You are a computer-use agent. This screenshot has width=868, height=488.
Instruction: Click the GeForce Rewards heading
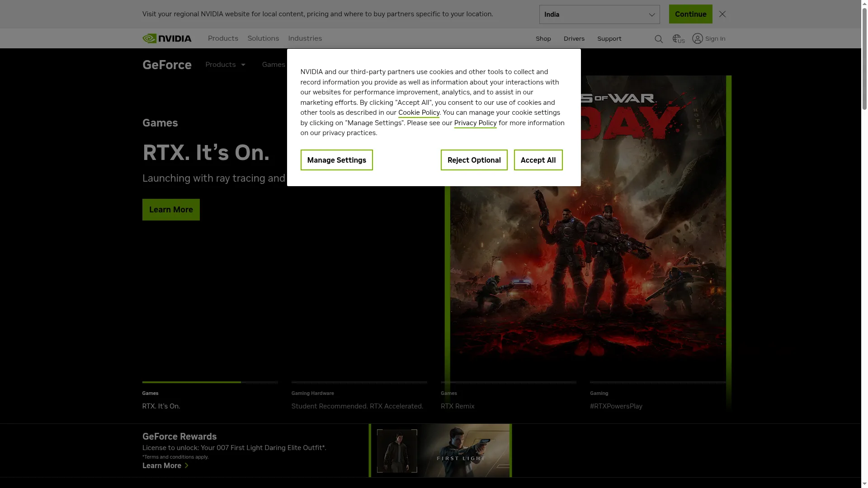tap(179, 436)
